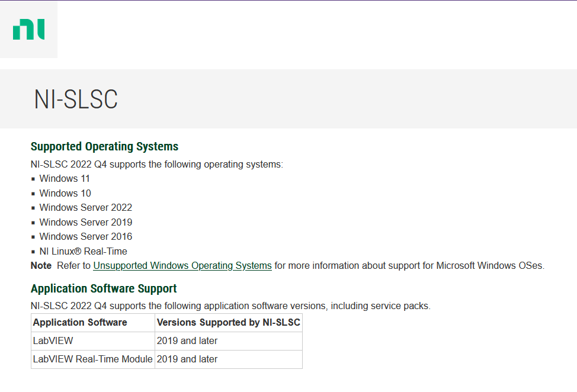Click the NI Linux Real-Time list item
The width and height of the screenshot is (577, 392).
click(83, 251)
